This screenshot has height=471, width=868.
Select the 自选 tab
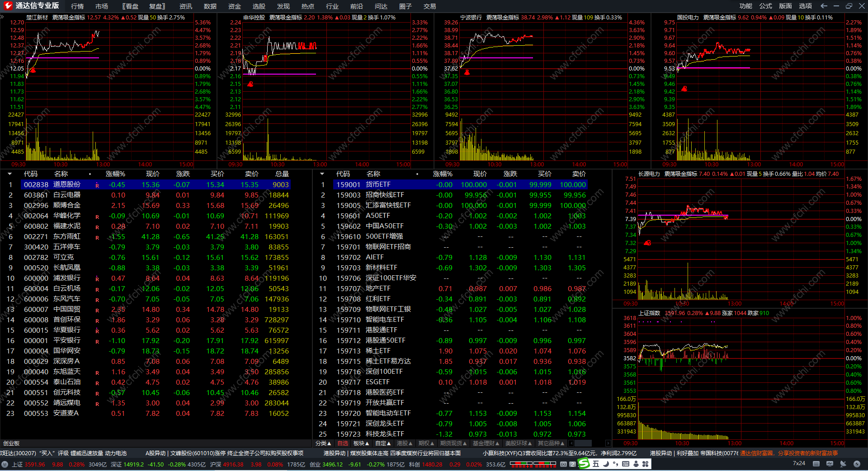coord(343,443)
